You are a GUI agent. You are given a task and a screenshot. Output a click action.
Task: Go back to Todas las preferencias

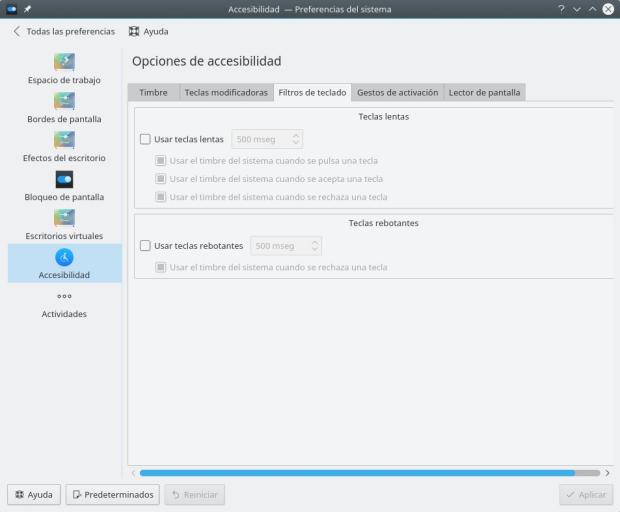[64, 31]
